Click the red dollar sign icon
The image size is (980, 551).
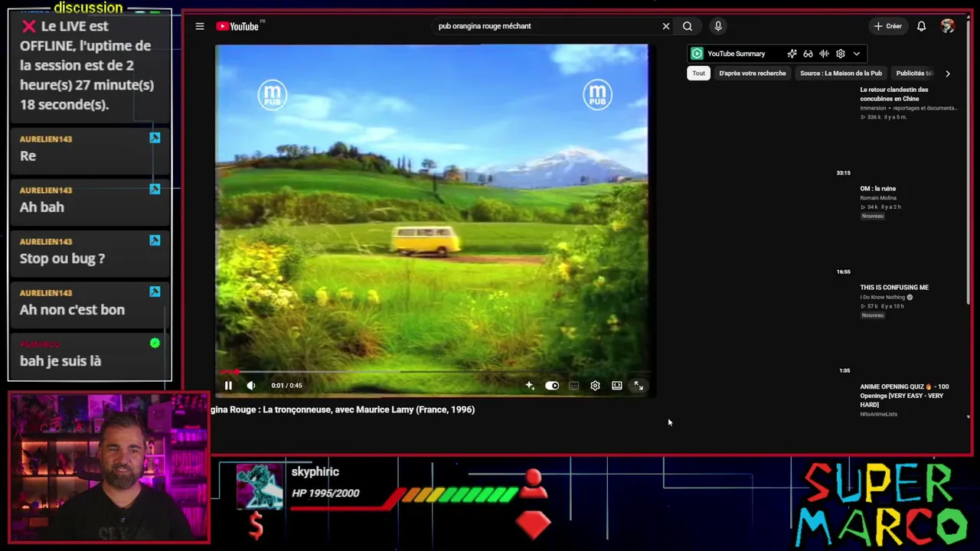(256, 526)
